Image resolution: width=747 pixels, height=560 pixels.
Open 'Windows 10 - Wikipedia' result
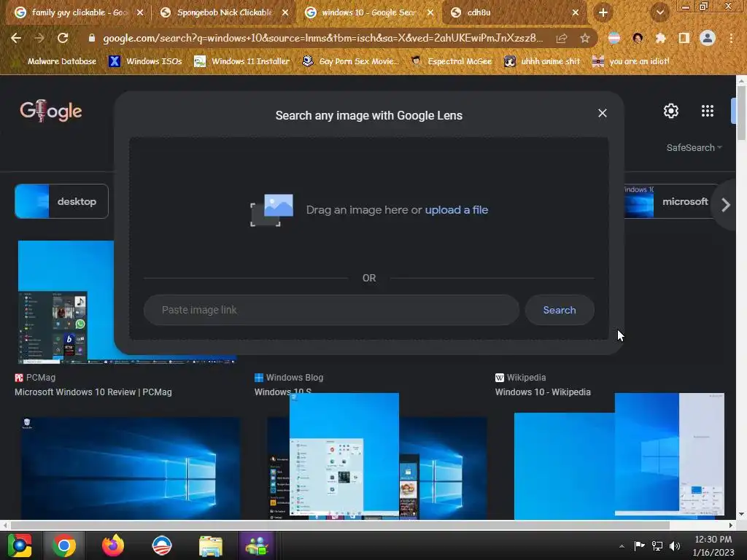[x=543, y=392]
